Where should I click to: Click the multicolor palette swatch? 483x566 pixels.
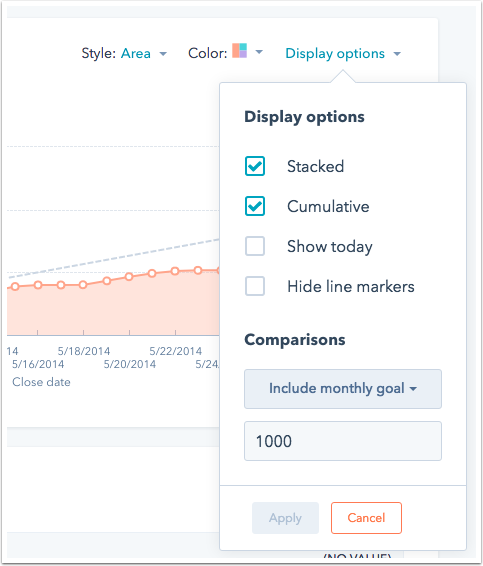pos(239,51)
